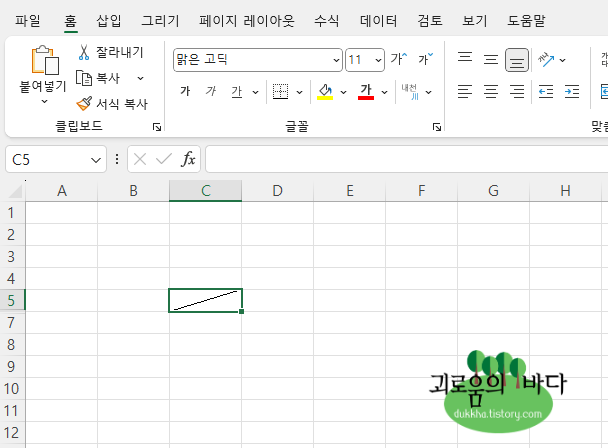608x448 pixels.
Task: Decrease font size with the smaller 가 icon
Action: point(425,59)
